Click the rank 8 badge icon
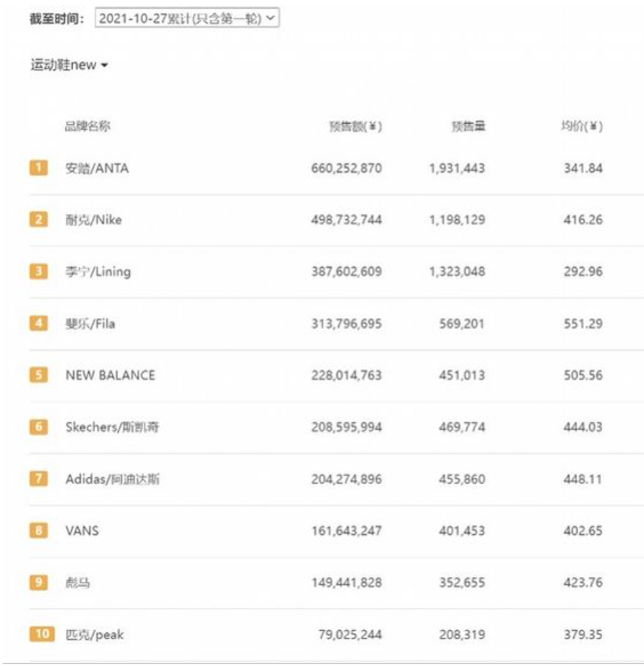This screenshot has width=644, height=668. click(38, 530)
